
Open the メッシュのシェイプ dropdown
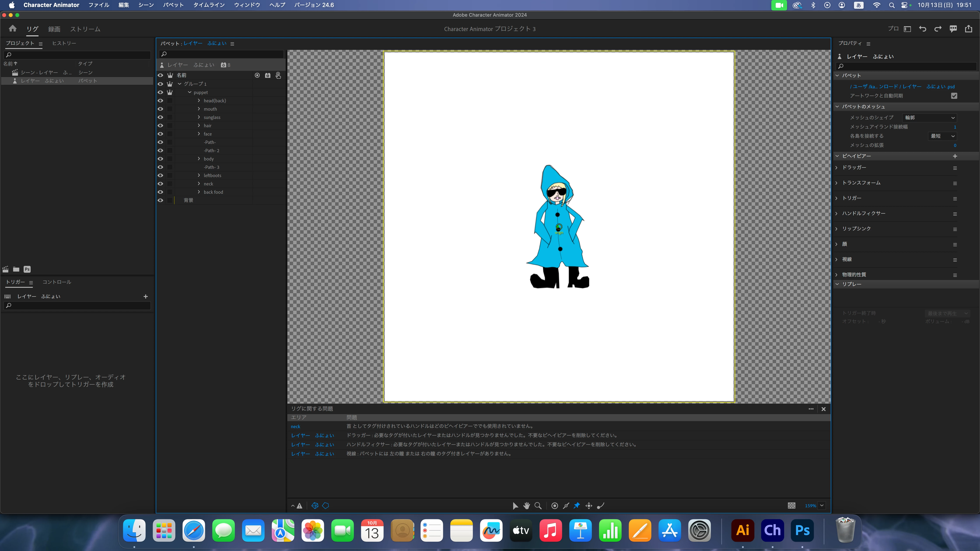pos(929,117)
